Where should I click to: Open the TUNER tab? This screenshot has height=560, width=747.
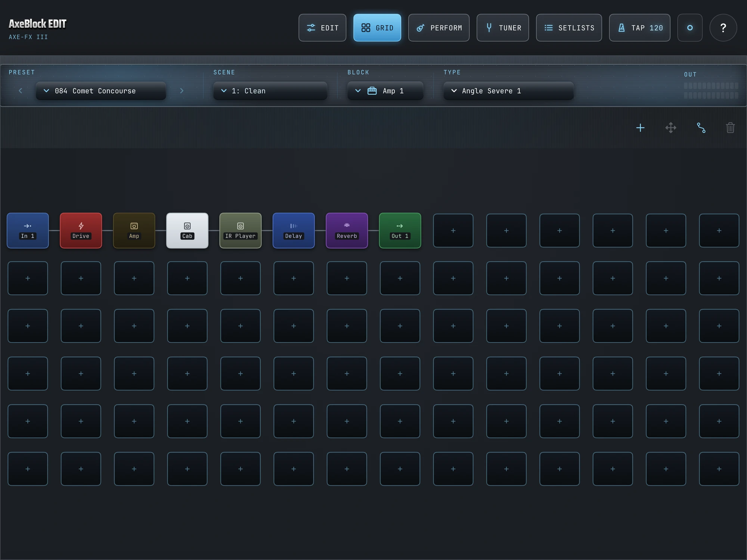coord(503,28)
